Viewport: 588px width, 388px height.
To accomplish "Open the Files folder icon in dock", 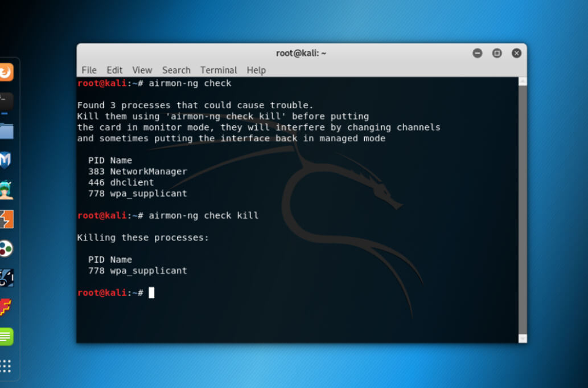I will 6,131.
